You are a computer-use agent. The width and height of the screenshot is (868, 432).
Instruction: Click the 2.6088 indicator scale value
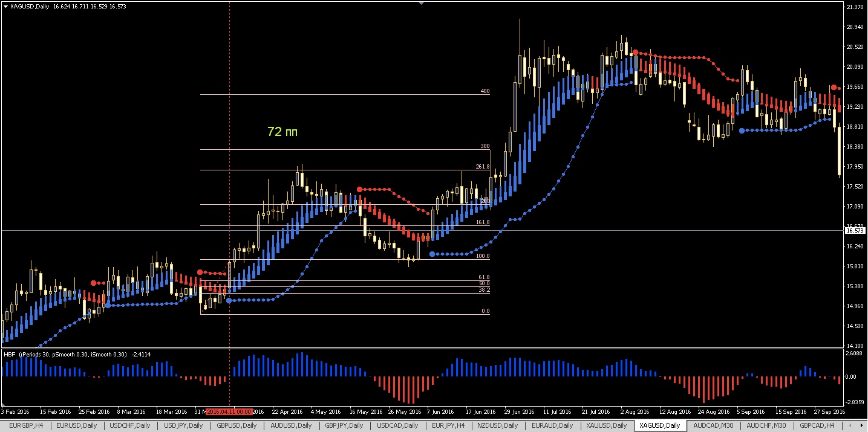[x=855, y=353]
